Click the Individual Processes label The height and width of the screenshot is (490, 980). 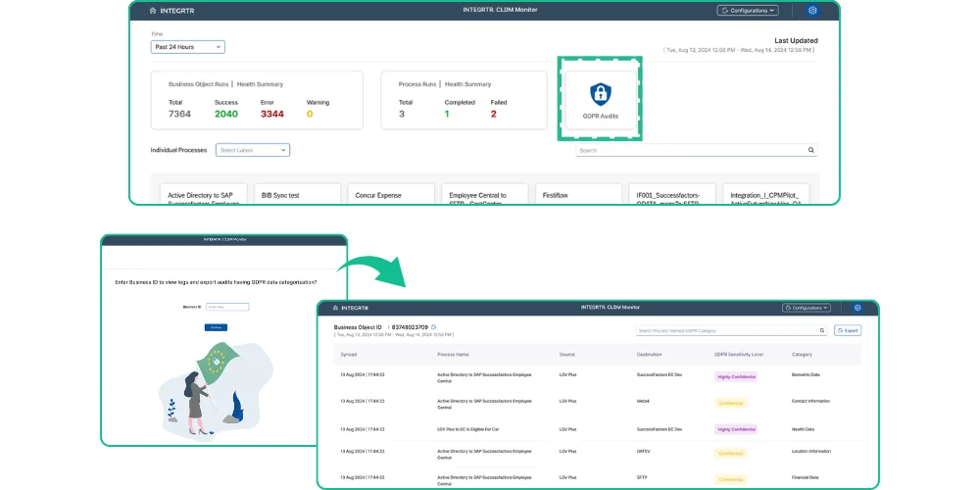[x=178, y=150]
